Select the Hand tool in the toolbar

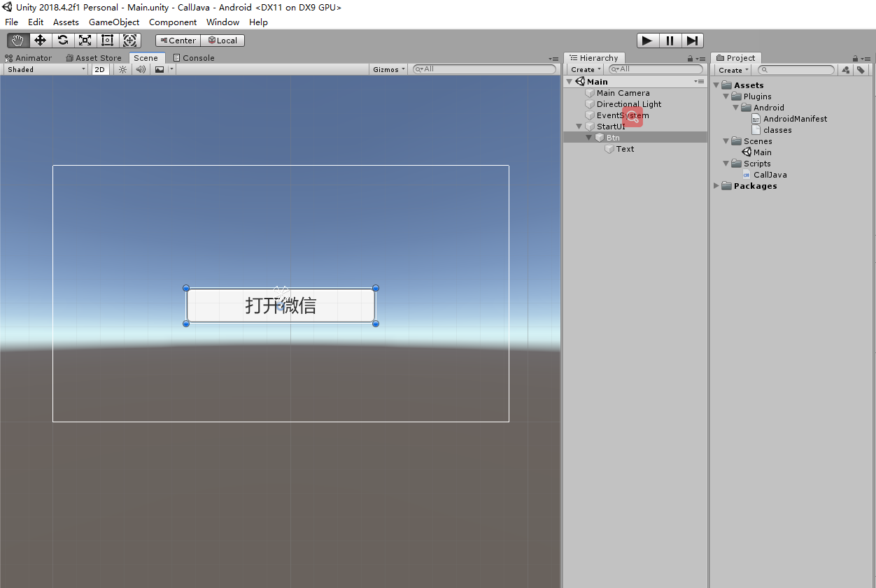pos(17,40)
